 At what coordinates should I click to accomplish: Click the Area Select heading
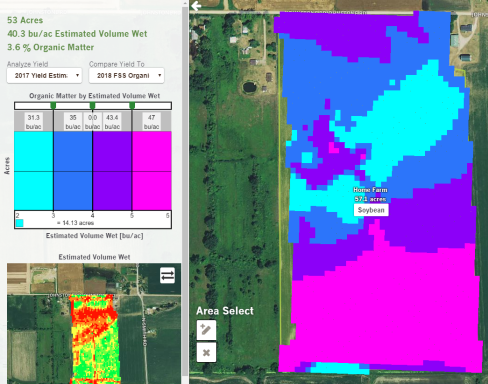pyautogui.click(x=225, y=311)
